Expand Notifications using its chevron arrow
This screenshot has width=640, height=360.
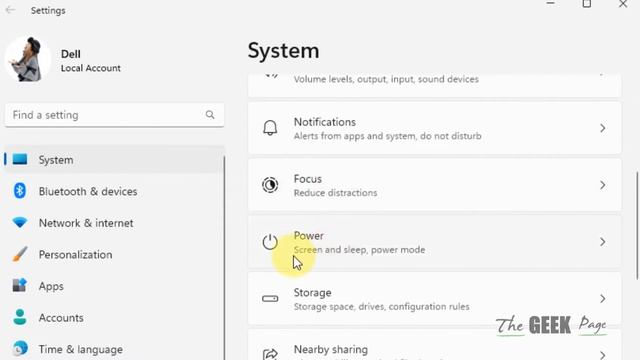[602, 128]
